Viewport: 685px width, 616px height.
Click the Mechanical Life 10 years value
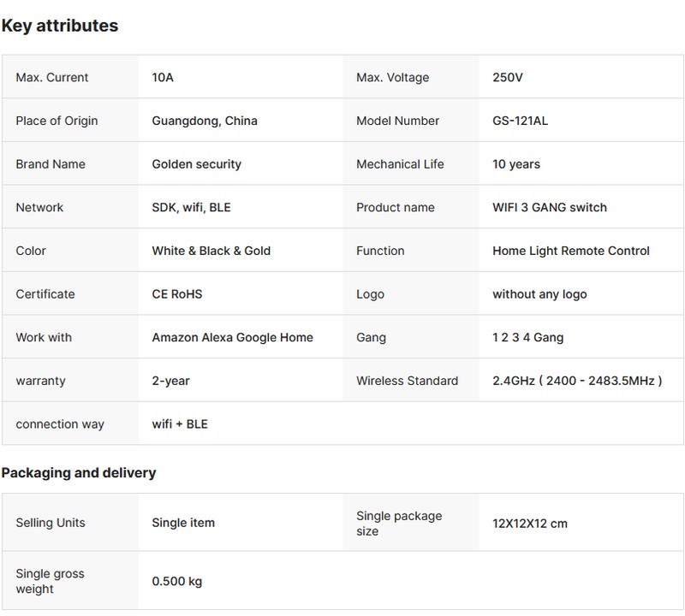coord(516,164)
